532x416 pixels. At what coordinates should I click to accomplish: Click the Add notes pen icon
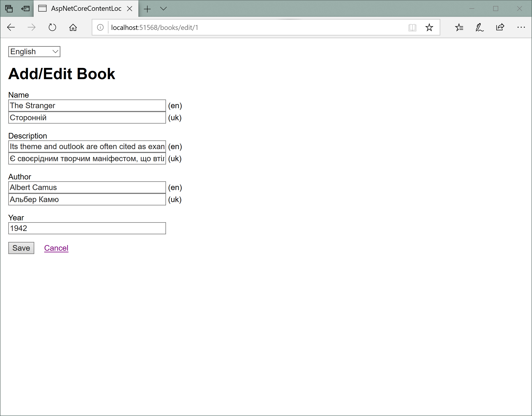[x=479, y=27]
